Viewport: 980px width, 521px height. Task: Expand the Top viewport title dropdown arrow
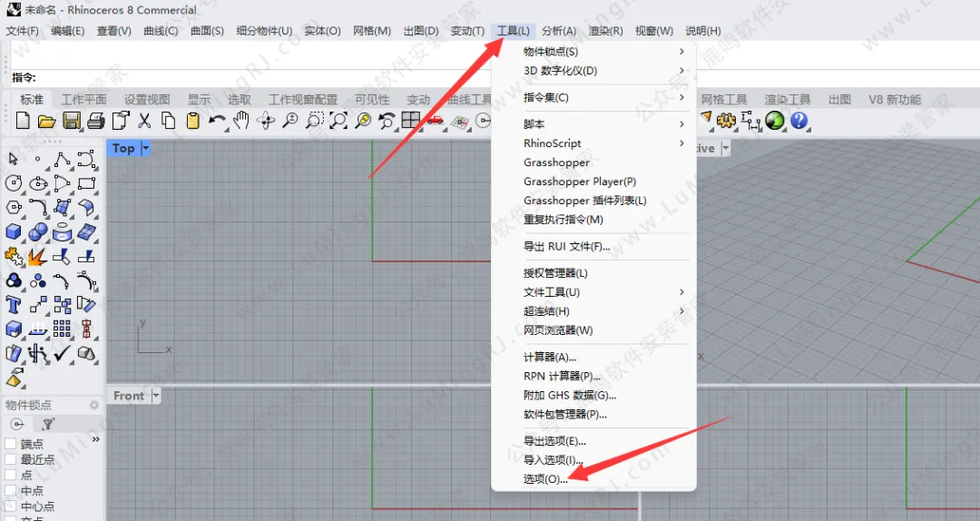[x=145, y=148]
